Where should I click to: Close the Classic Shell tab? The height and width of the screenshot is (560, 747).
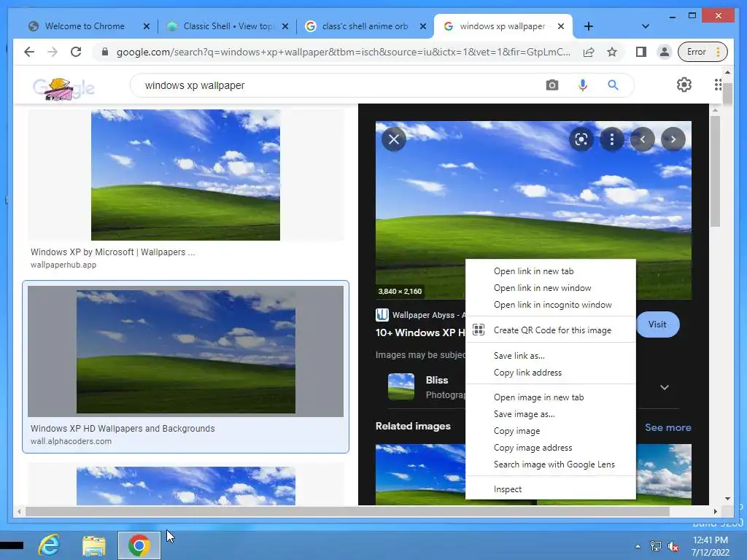[285, 26]
